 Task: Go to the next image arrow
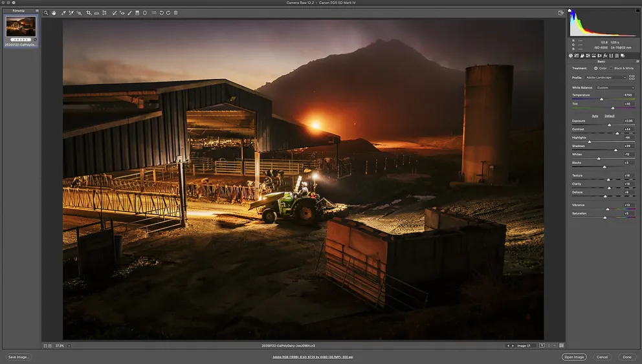[513, 346]
